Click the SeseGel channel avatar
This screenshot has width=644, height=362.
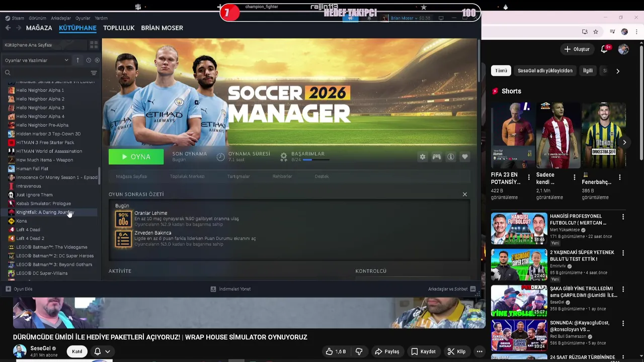(20, 351)
